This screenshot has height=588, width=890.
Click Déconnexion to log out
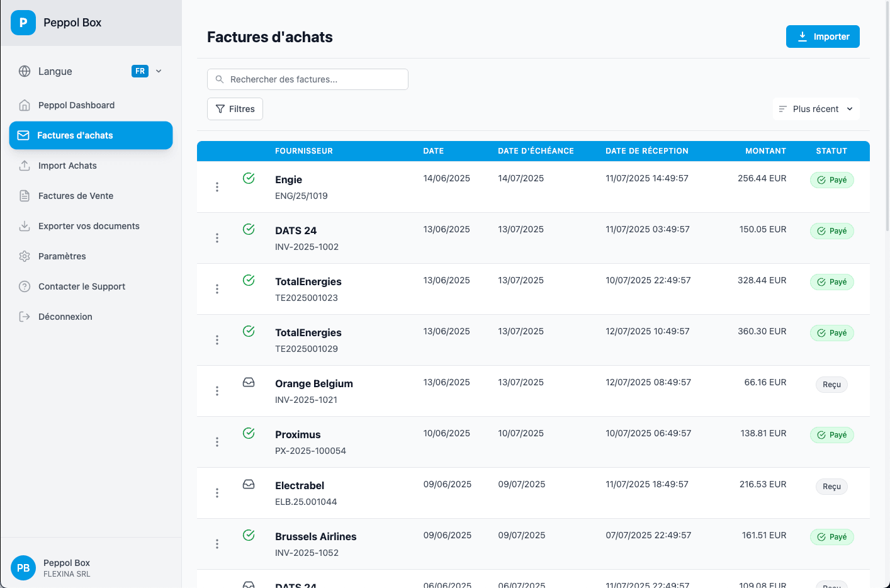[91, 317]
